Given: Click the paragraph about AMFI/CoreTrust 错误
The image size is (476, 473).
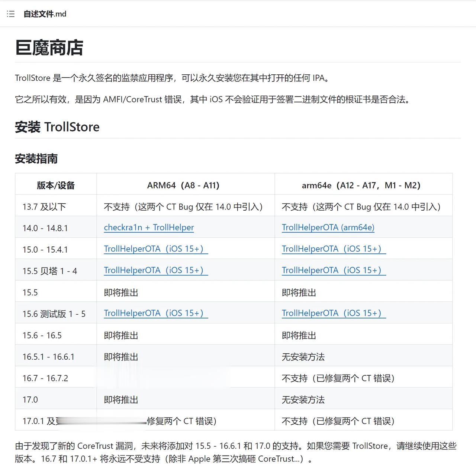Looking at the screenshot, I should pos(213,100).
